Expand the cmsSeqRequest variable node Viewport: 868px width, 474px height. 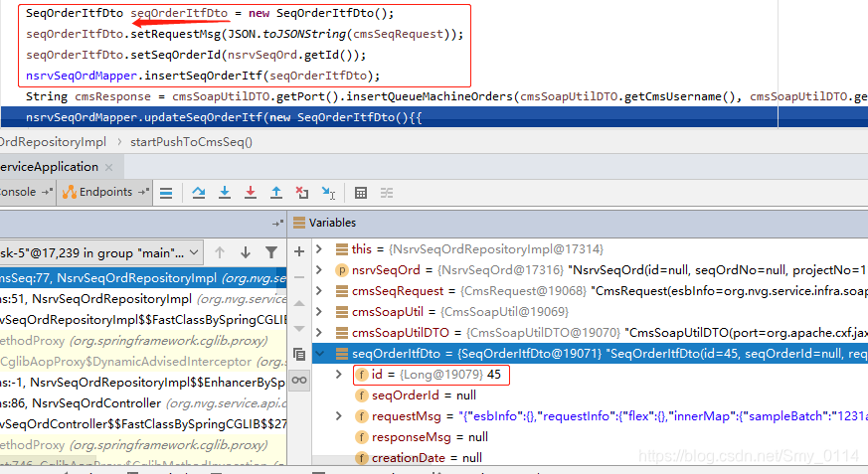coord(319,291)
